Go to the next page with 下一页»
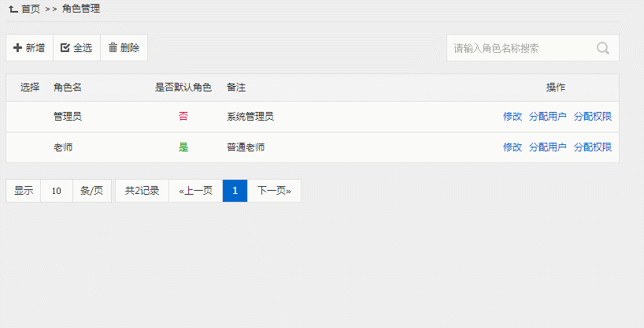Screen dimensions: 644x328 pos(274,191)
